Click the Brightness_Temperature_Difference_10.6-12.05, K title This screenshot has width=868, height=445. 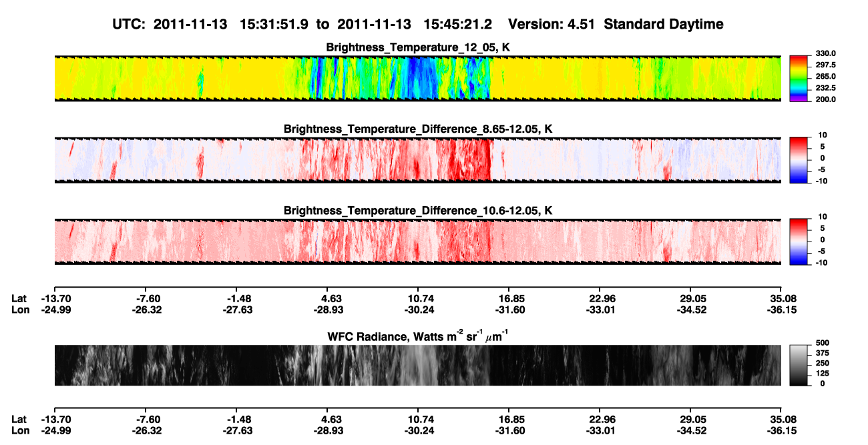coord(418,211)
